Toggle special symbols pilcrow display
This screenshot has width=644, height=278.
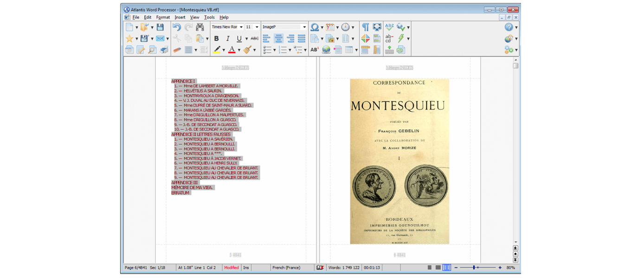pyautogui.click(x=366, y=27)
